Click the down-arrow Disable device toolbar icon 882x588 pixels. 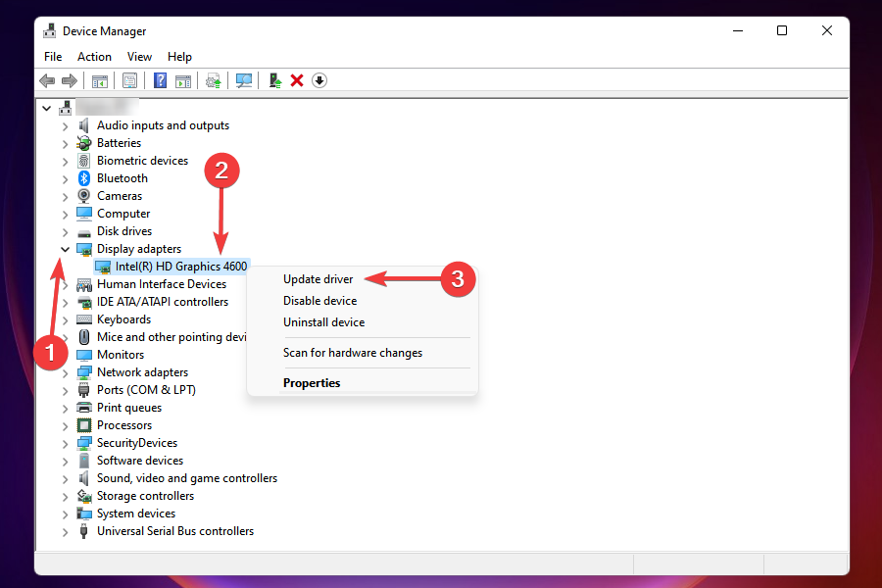click(x=319, y=80)
